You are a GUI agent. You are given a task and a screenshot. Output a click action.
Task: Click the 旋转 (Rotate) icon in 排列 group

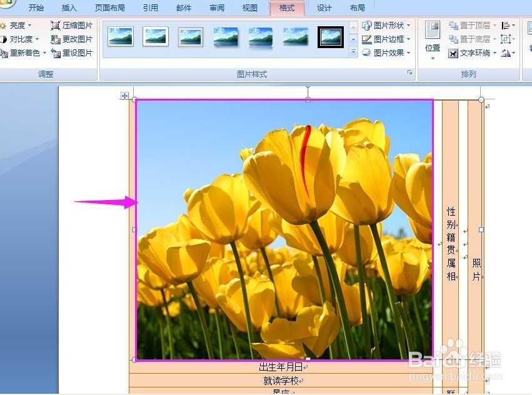(507, 52)
